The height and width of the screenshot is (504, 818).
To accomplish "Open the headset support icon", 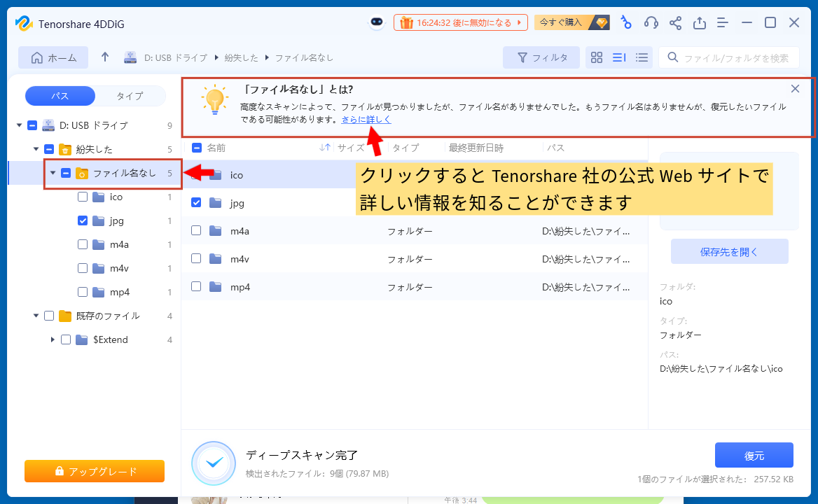I will pos(651,22).
